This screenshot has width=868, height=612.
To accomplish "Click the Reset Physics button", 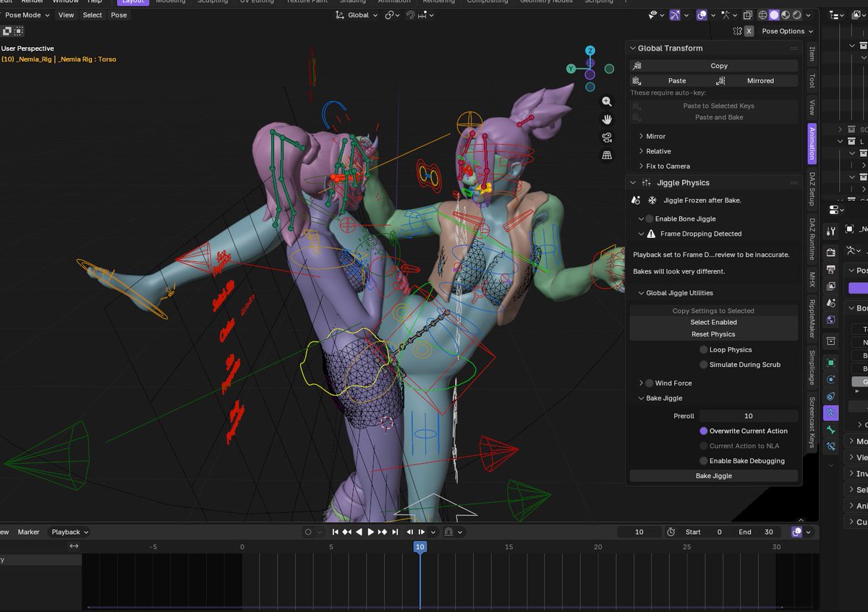I will click(714, 334).
